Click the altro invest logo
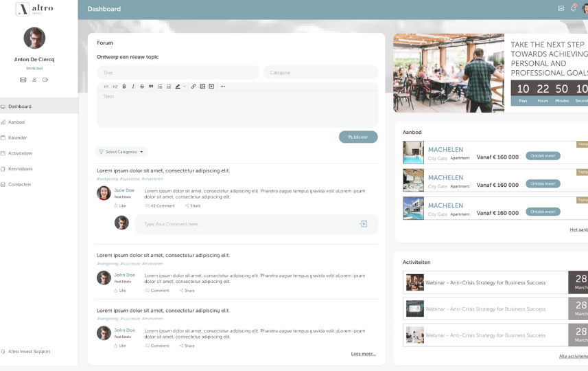 coord(34,9)
